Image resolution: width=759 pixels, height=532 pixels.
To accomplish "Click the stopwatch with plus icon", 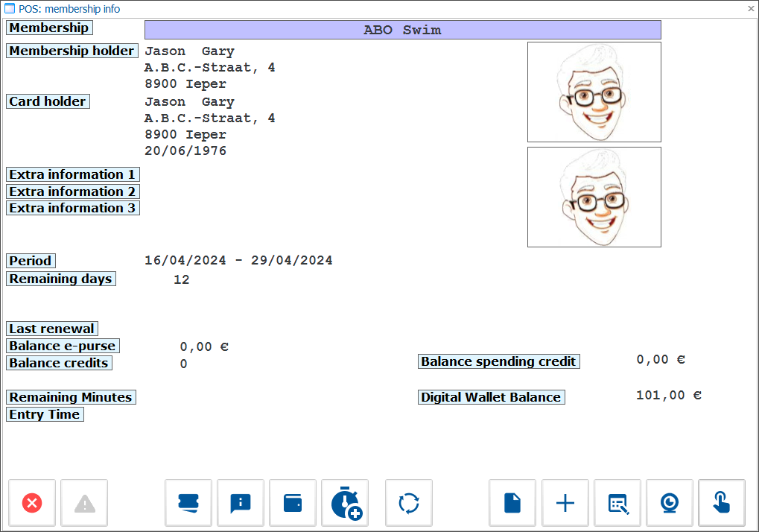I will point(346,503).
